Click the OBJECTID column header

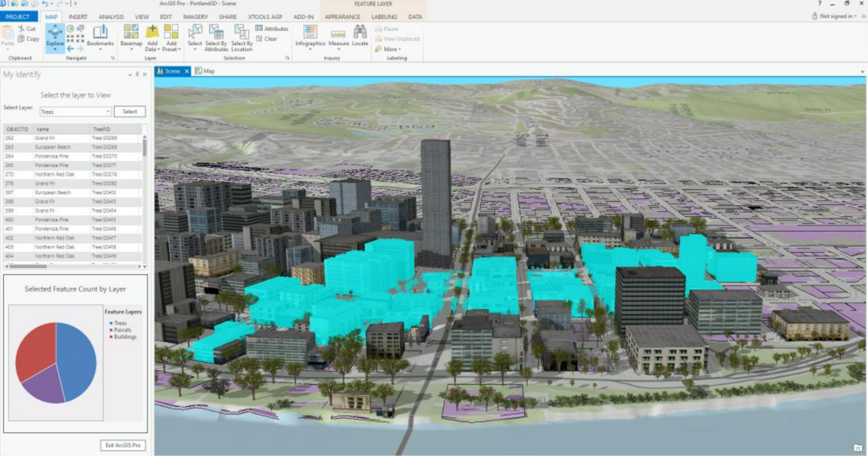click(x=18, y=129)
